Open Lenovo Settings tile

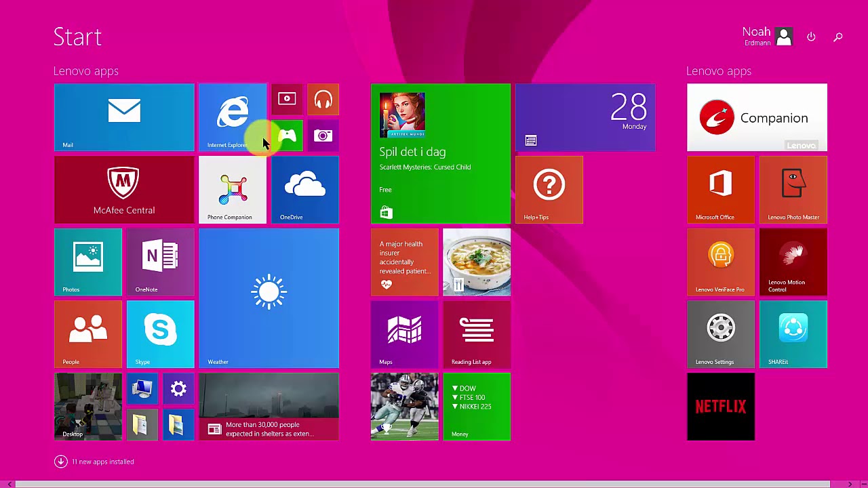point(721,334)
